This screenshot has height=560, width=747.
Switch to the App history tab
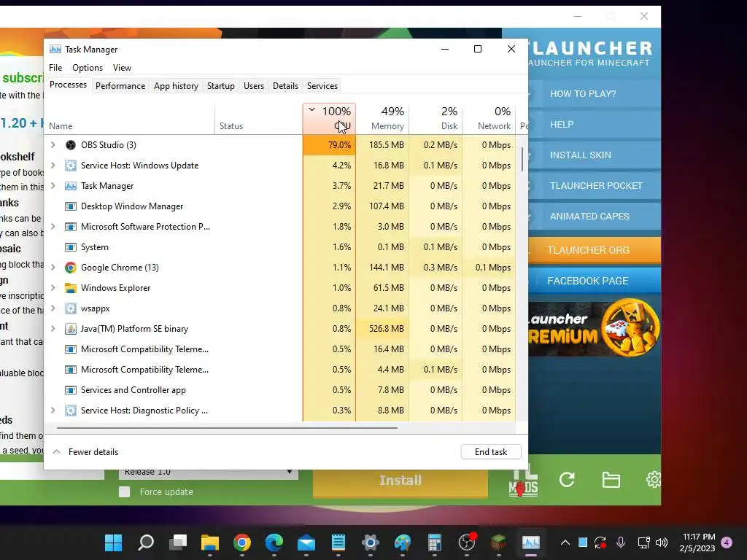(x=176, y=86)
